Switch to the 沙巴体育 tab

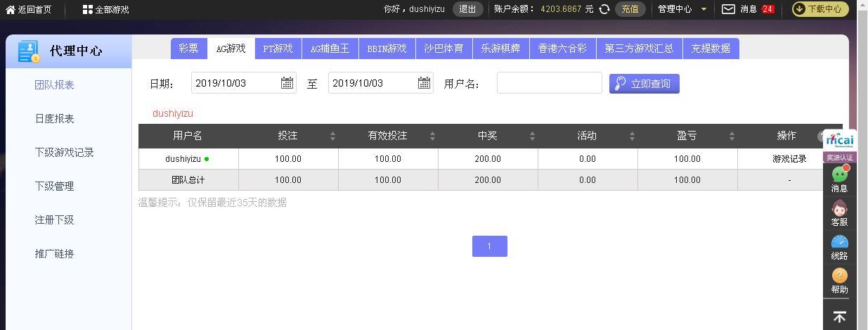[x=443, y=49]
